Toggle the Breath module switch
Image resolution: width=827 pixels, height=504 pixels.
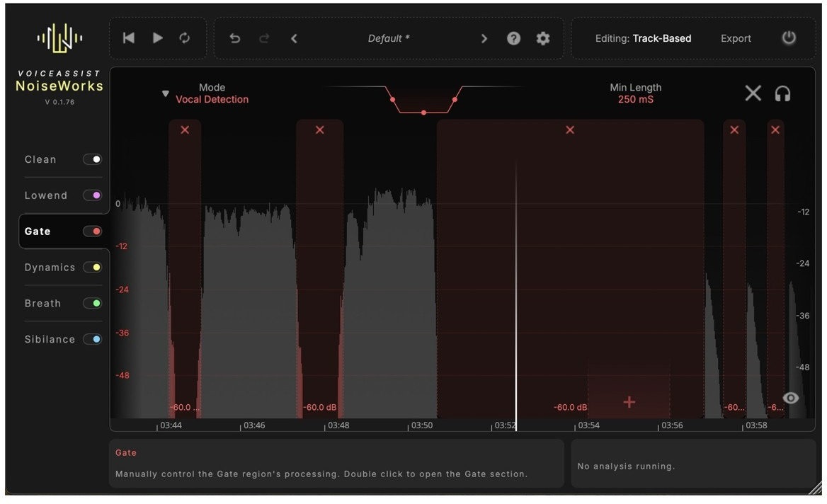coord(92,303)
